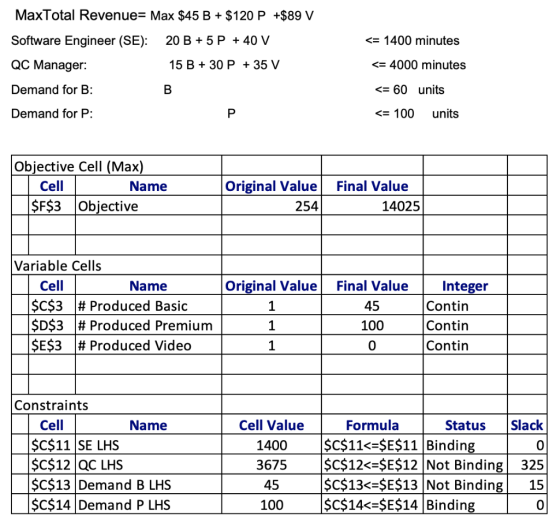Click cell value 3675 for QC LHS
Viewport: 560px width, 527px height.
271,464
